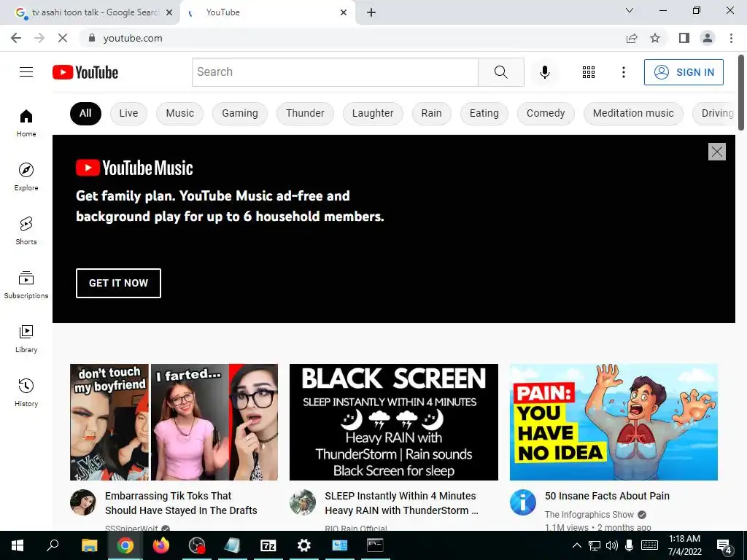Go back to previous page
747x560 pixels.
(16, 38)
